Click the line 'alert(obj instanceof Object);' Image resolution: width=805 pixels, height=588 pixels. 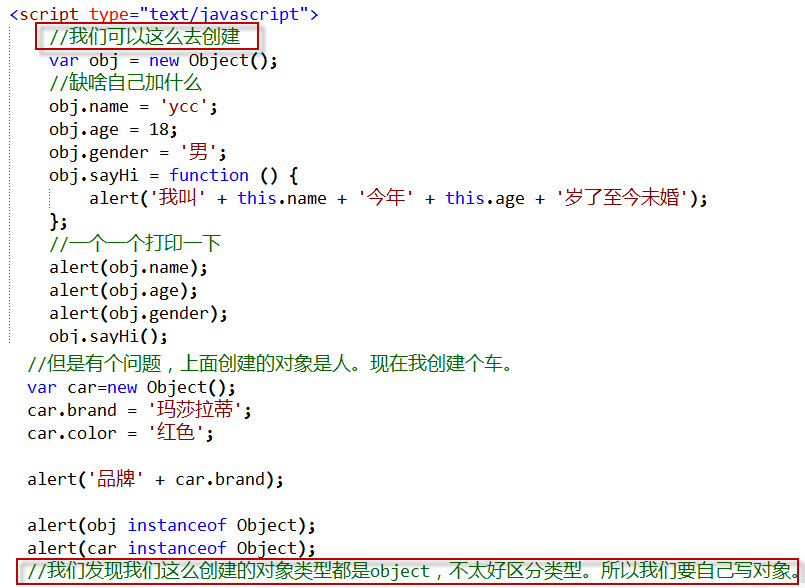coord(171,525)
